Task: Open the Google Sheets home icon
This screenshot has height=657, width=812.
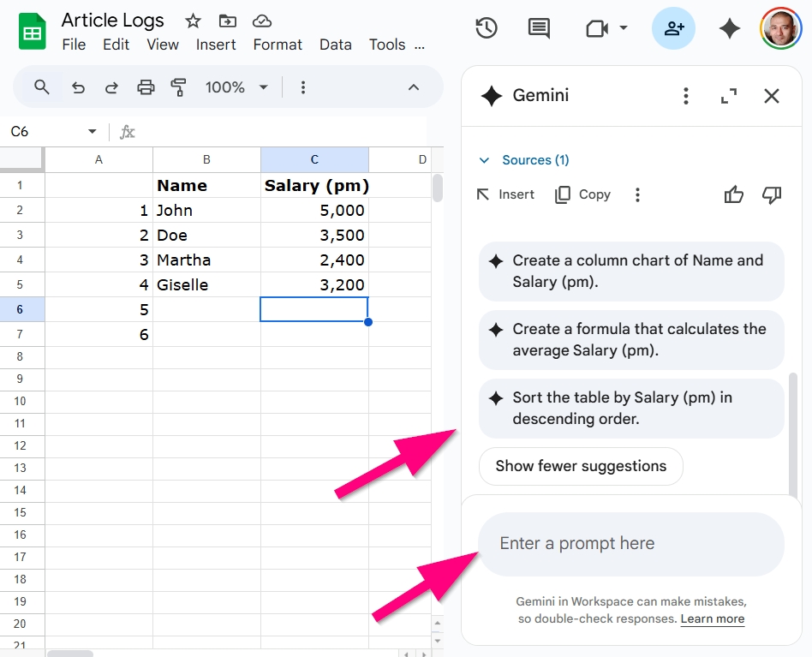Action: (x=32, y=32)
